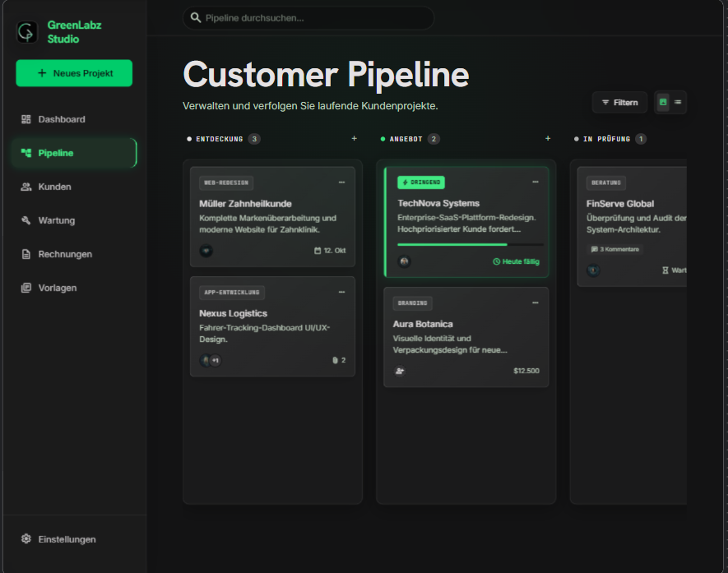
Task: Click the Beratung tag
Action: tap(606, 183)
